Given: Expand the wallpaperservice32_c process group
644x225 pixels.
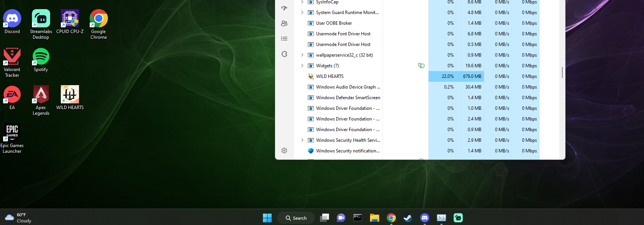Looking at the screenshot, I should 302,55.
